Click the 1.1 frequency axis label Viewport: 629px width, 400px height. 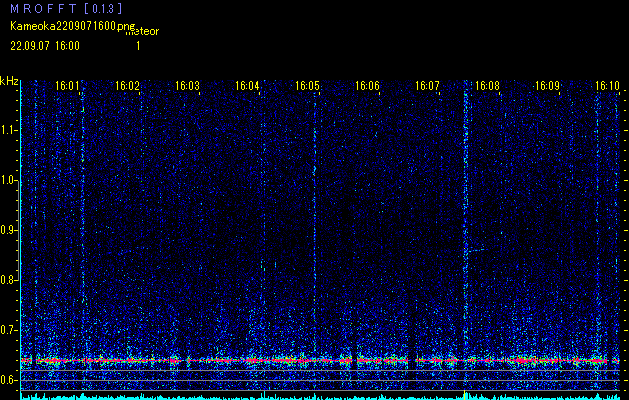pyautogui.click(x=9, y=131)
